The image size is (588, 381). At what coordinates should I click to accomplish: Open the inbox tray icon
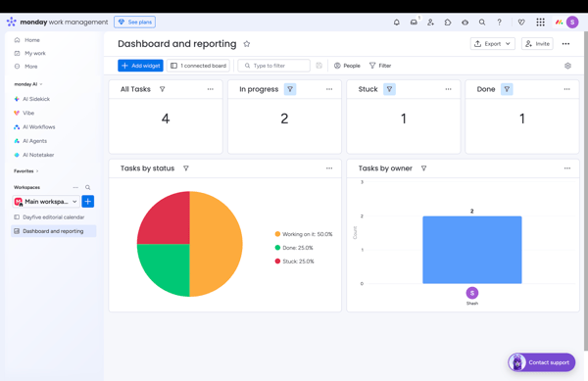point(414,23)
